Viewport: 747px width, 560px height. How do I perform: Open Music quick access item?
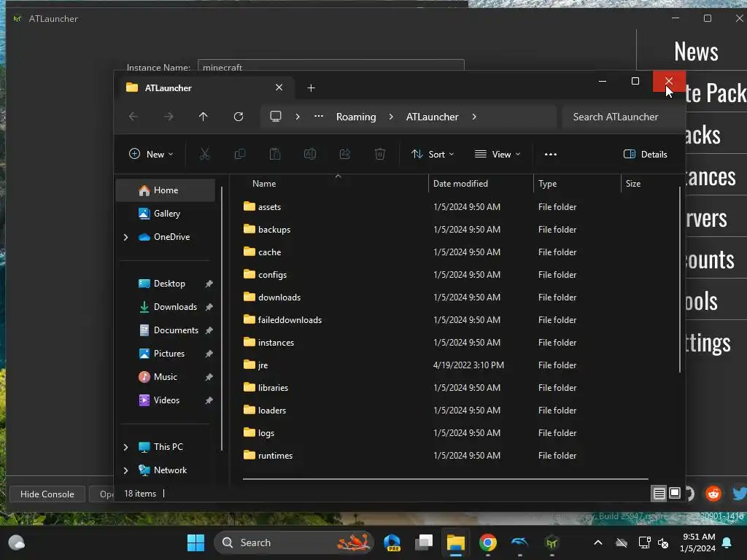tap(166, 377)
